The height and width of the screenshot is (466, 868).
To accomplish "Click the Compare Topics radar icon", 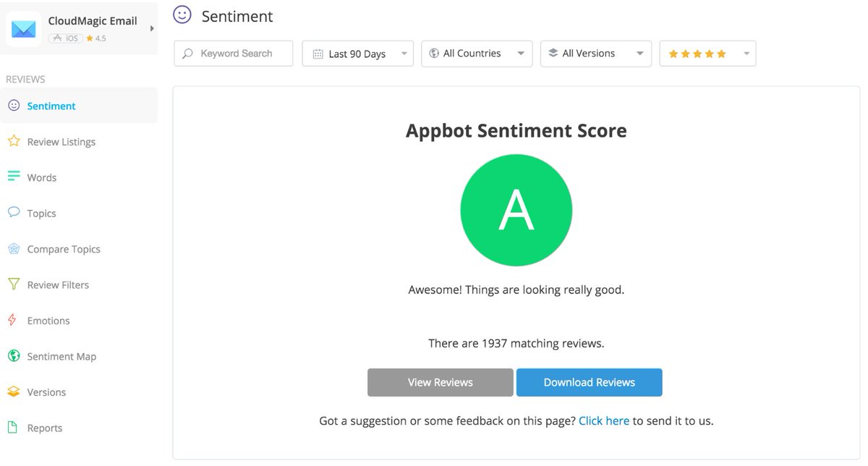I will tap(13, 248).
